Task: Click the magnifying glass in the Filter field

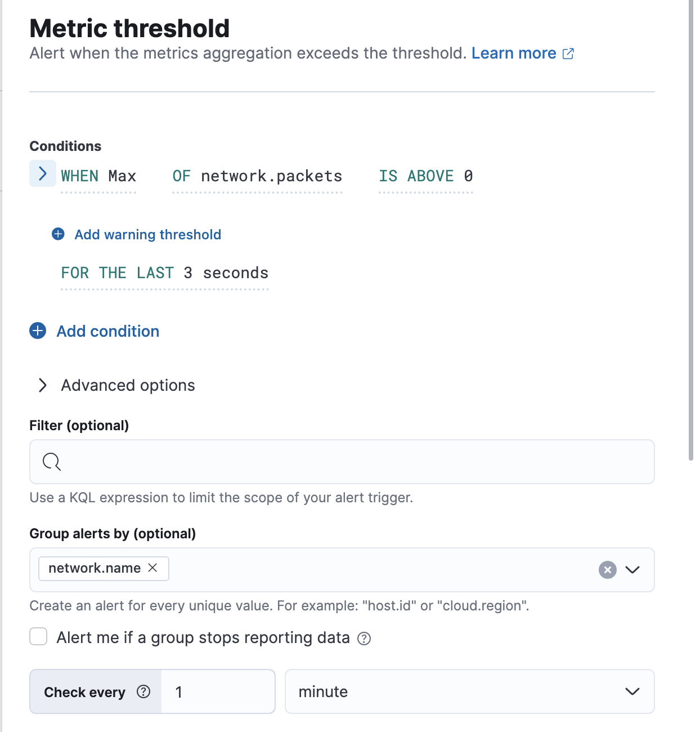Action: [x=51, y=462]
